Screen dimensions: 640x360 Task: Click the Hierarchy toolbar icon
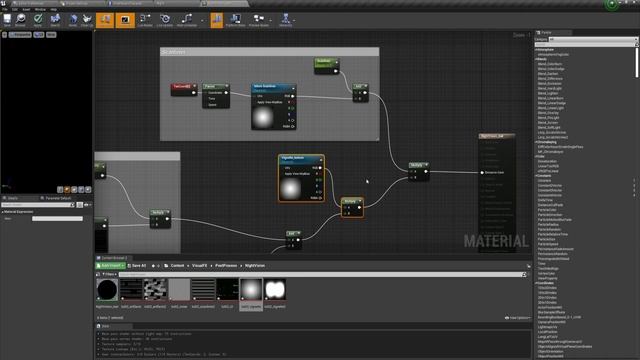point(286,20)
